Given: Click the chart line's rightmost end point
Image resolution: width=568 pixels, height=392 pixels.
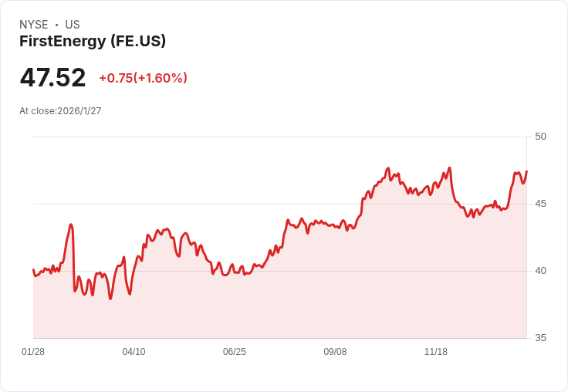Looking at the screenshot, I should coord(526,171).
